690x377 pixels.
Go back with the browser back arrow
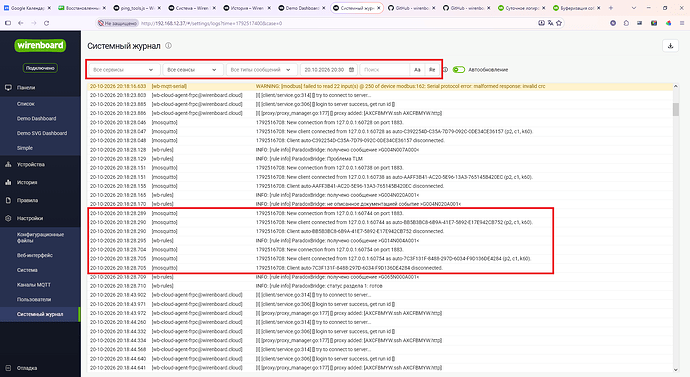pyautogui.click(x=21, y=23)
